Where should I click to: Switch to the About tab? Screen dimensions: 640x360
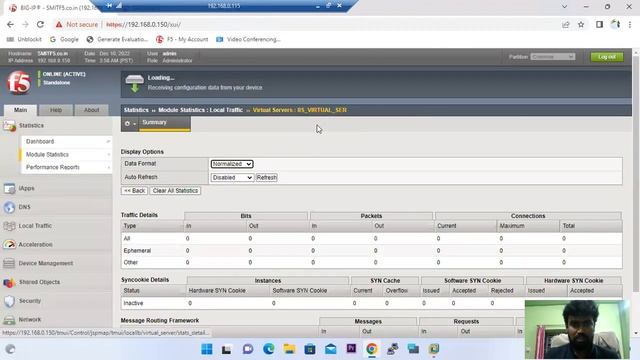[x=91, y=110]
